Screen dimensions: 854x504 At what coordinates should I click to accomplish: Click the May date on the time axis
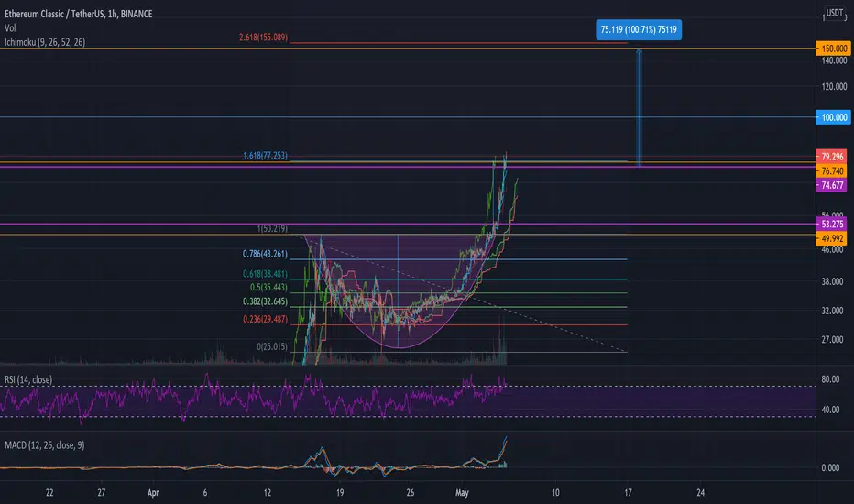[462, 493]
